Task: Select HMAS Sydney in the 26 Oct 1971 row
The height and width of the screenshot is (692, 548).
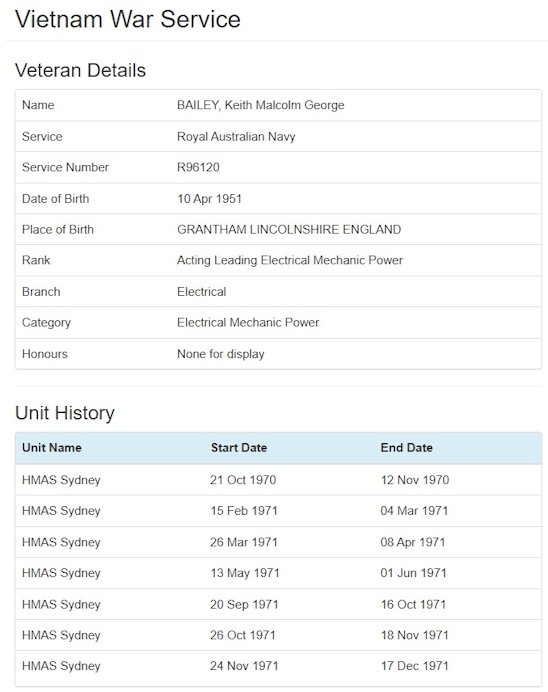Action: [61, 636]
